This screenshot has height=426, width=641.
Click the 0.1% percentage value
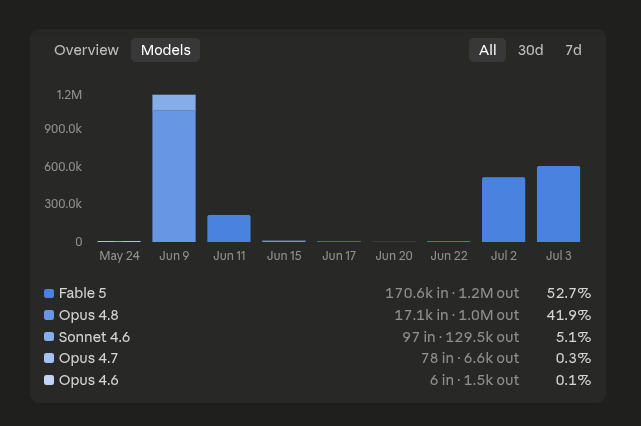tap(573, 380)
